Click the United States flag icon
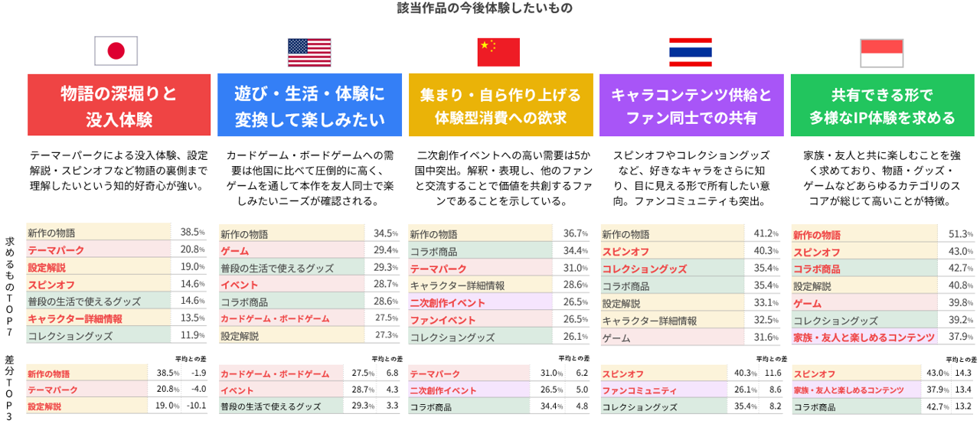 (309, 51)
